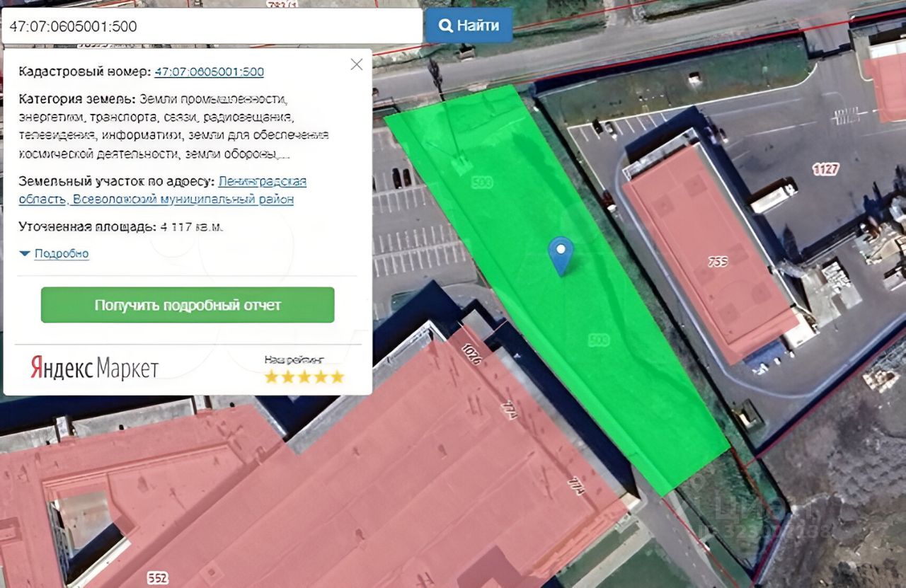Click the blue map location pin
This screenshot has height=588, width=906.
[x=561, y=255]
